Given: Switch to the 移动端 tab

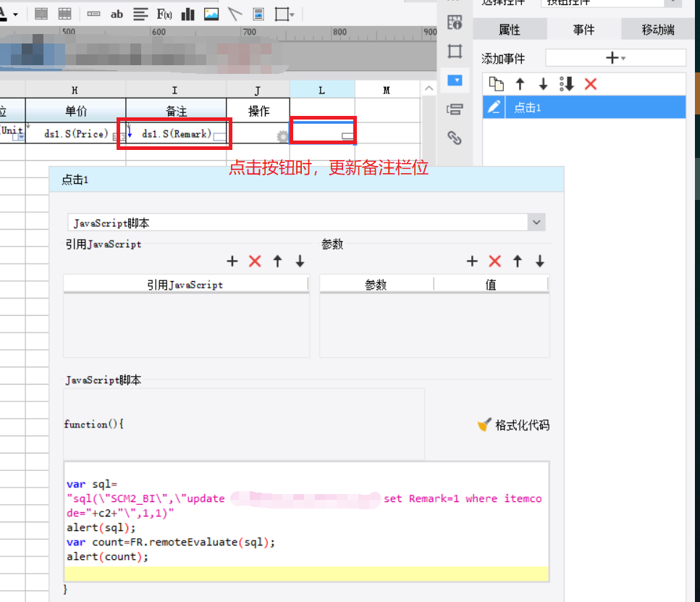Looking at the screenshot, I should click(658, 30).
